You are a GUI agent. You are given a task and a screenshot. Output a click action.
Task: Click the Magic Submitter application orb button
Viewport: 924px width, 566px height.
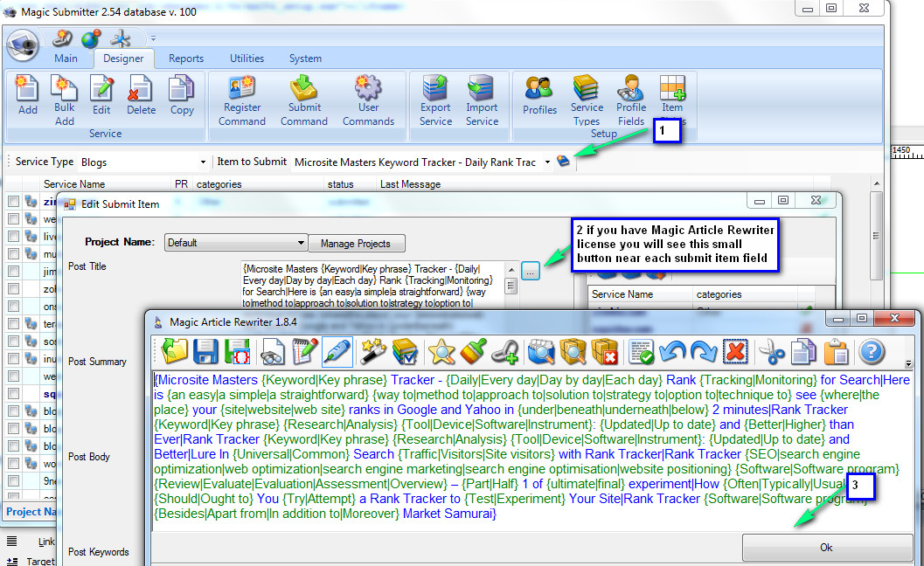pyautogui.click(x=23, y=45)
